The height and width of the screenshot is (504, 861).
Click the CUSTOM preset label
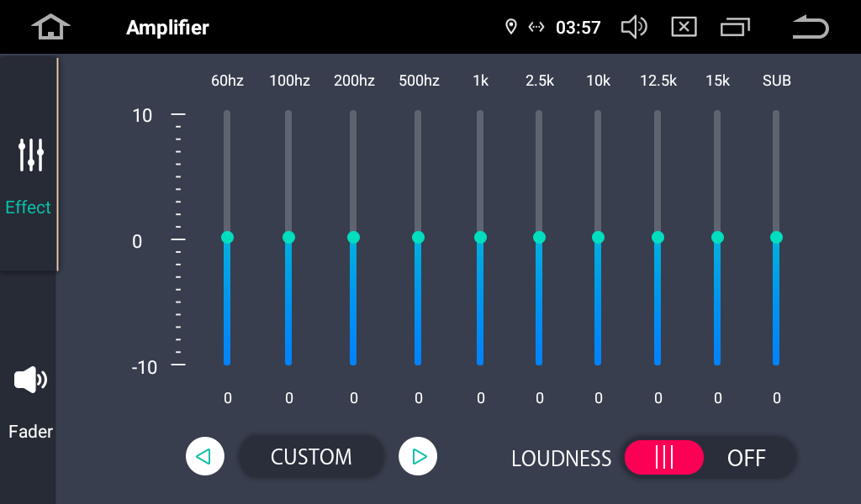(x=311, y=457)
